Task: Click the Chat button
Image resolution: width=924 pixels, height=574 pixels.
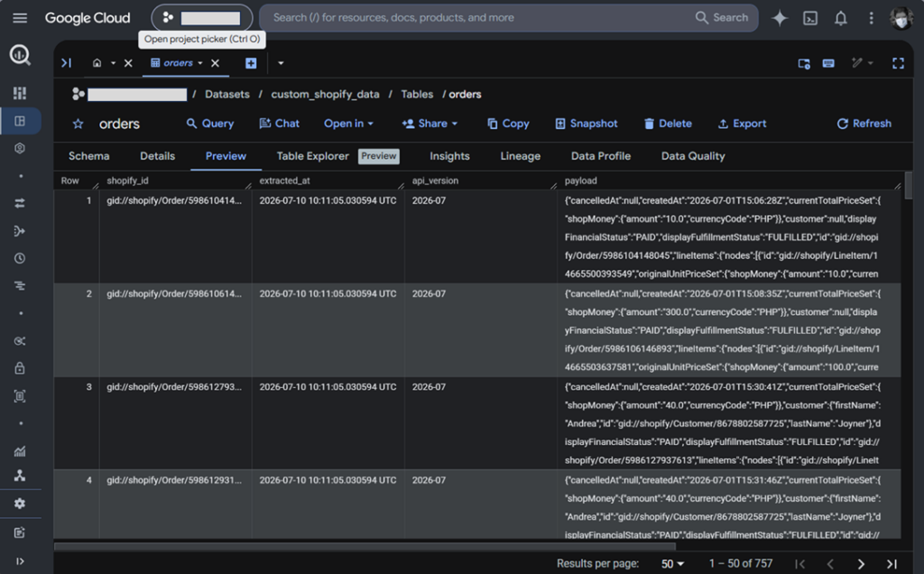Action: point(280,124)
